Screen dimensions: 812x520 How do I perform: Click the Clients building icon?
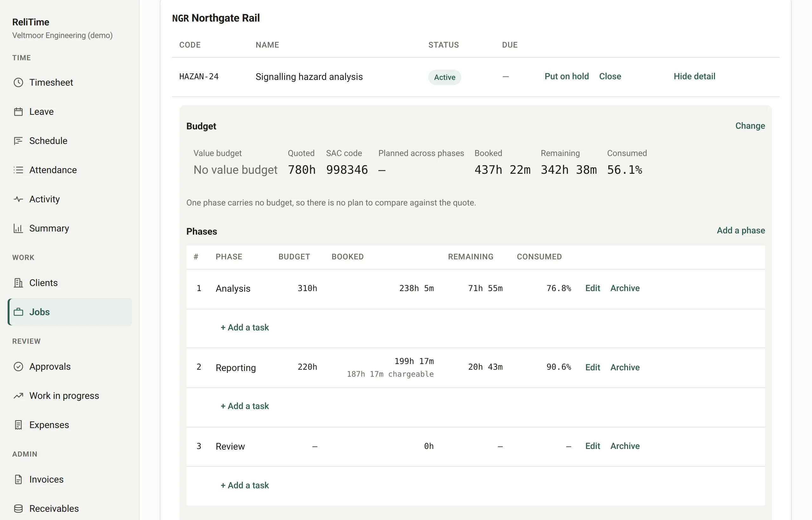coord(18,283)
